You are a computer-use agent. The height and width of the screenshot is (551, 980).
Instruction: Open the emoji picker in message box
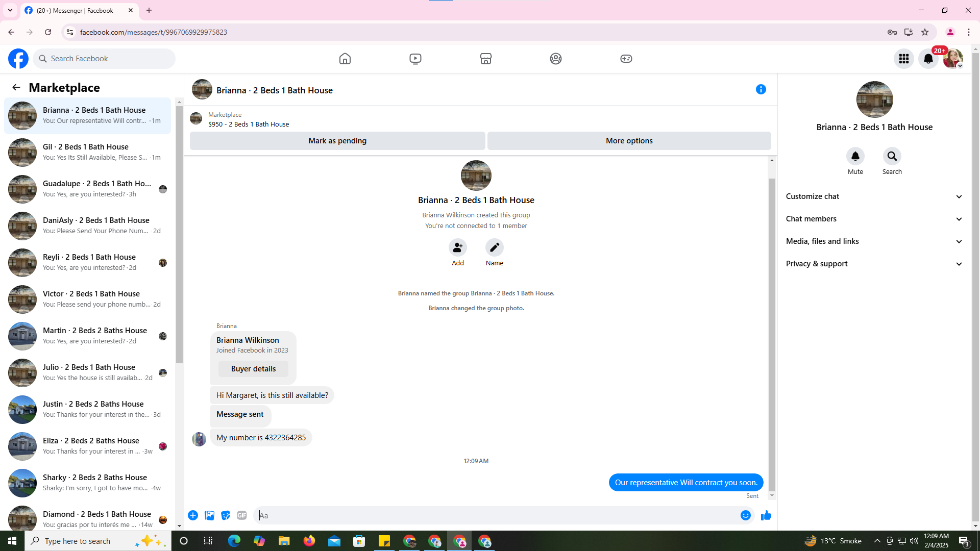[746, 516]
